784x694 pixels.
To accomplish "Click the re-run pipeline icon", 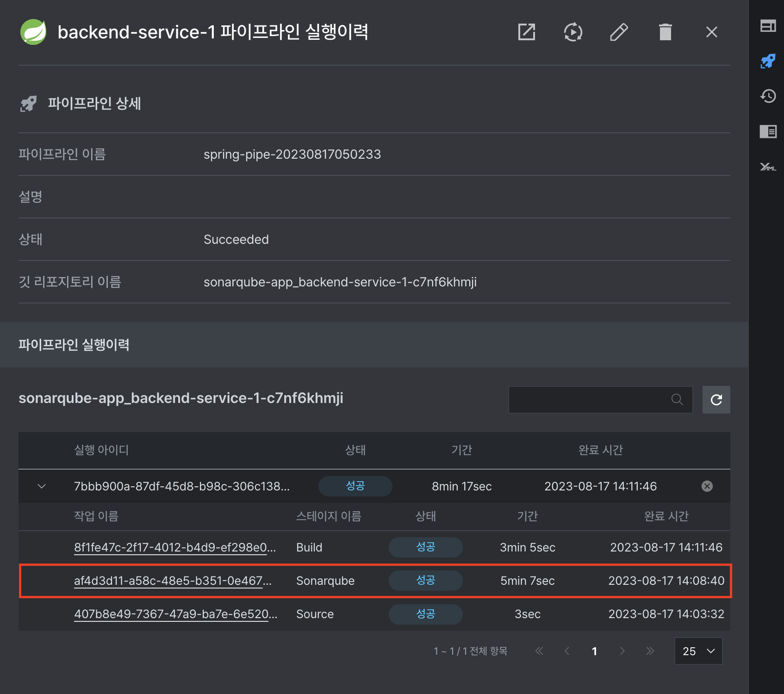I will (x=573, y=32).
